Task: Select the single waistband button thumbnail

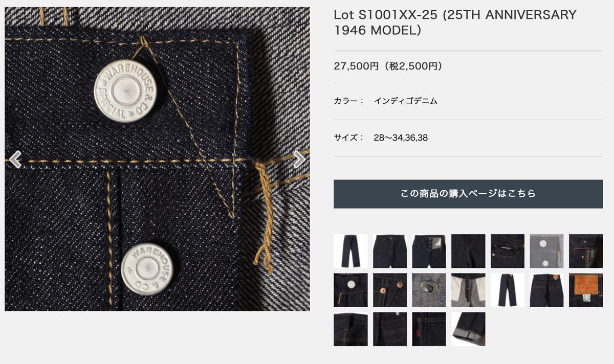Action: tap(350, 290)
